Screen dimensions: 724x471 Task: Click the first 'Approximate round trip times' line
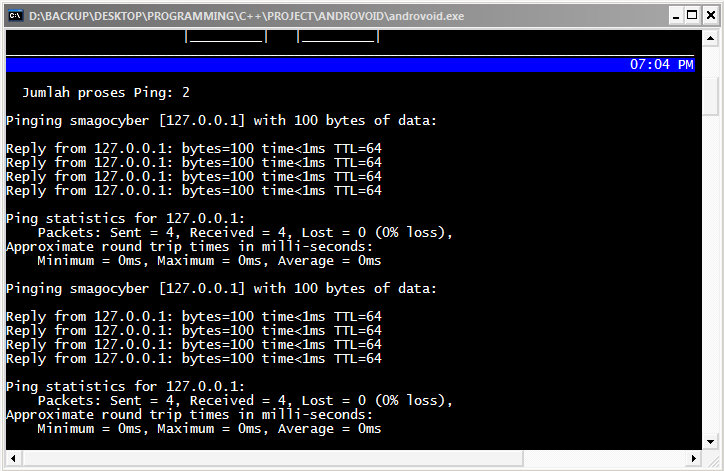click(189, 247)
